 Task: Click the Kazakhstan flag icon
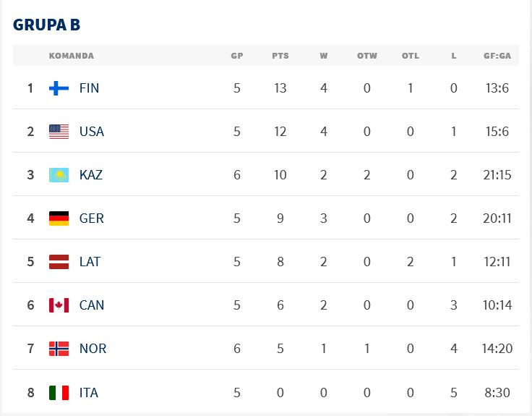click(59, 175)
